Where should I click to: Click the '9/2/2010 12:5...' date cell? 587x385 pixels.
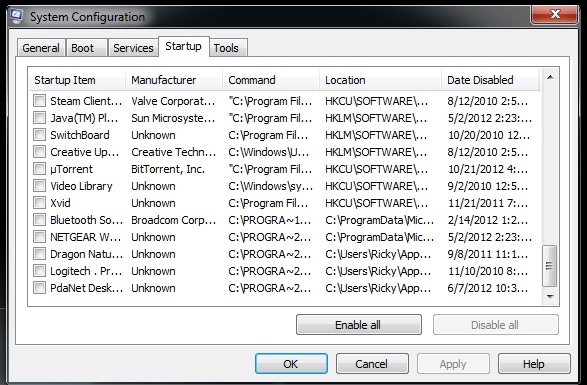tap(488, 186)
